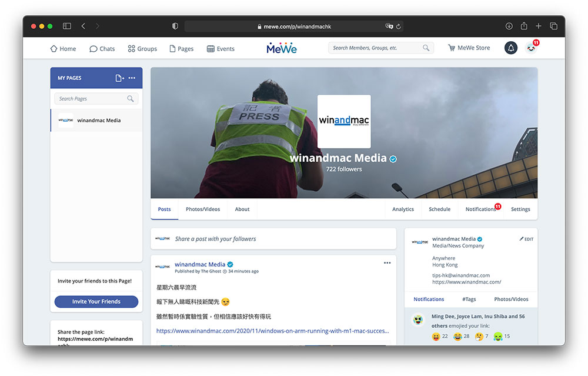The height and width of the screenshot is (376, 588).
Task: Click the Safari privacy shield icon
Action: click(175, 26)
